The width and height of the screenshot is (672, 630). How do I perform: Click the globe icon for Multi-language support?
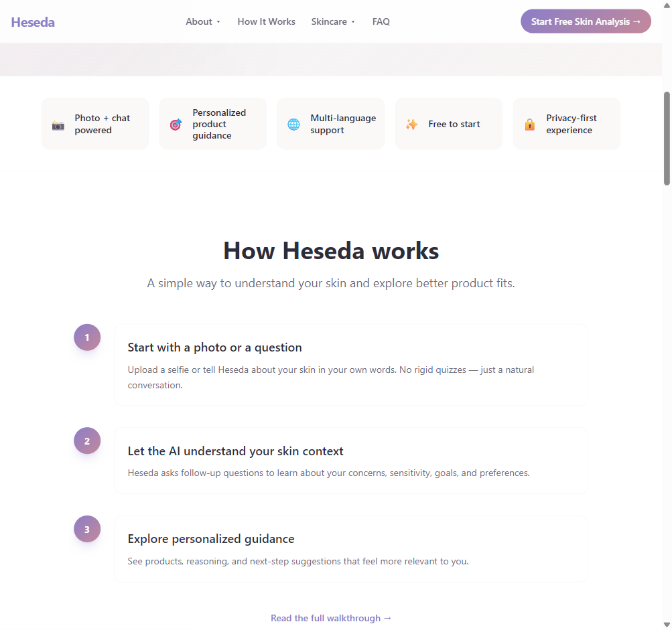click(293, 124)
